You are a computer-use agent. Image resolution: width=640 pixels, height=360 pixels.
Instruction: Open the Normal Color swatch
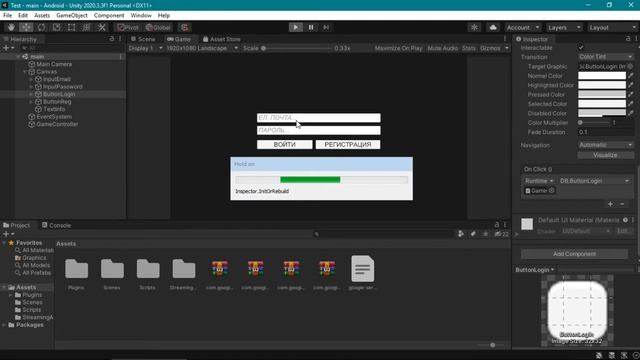tap(602, 76)
